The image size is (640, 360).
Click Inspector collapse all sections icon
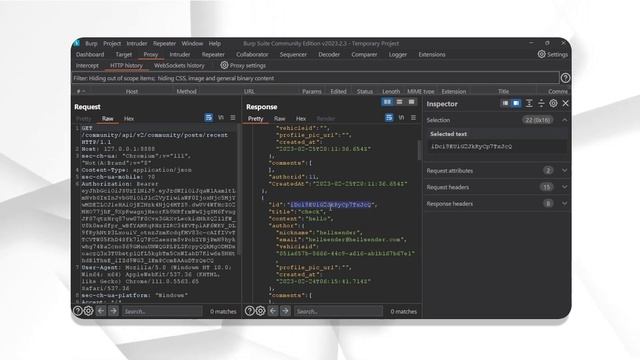(x=541, y=103)
